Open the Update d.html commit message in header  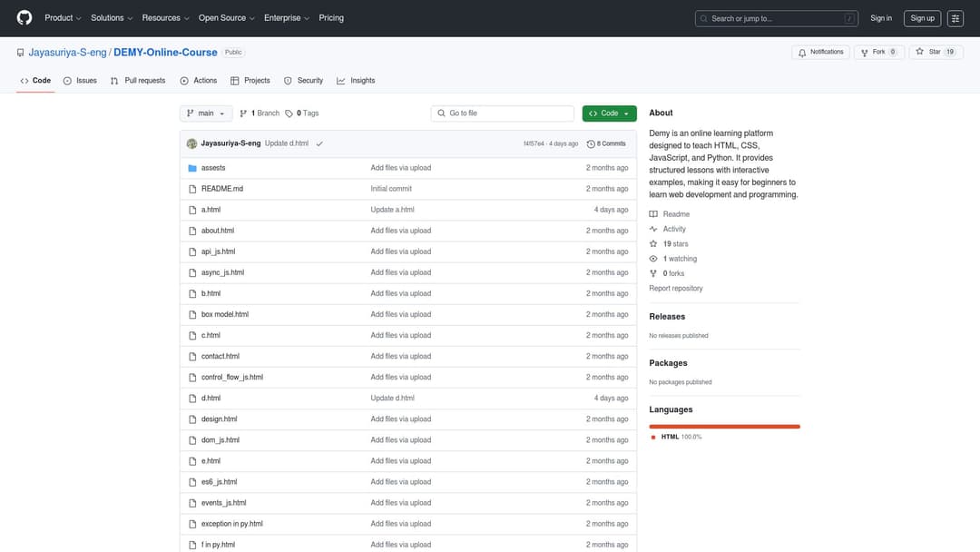tap(286, 143)
